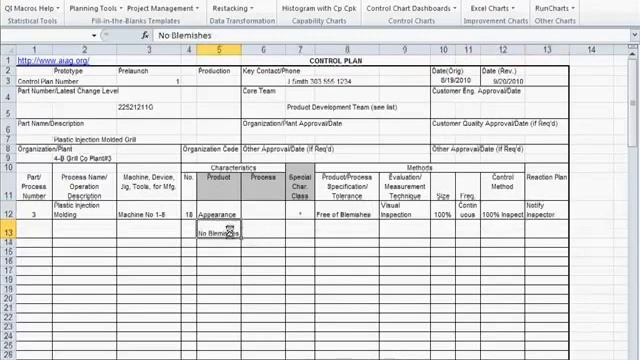Select the Key Contact/Phone cell
The height and width of the screenshot is (360, 640).
[x=271, y=71]
